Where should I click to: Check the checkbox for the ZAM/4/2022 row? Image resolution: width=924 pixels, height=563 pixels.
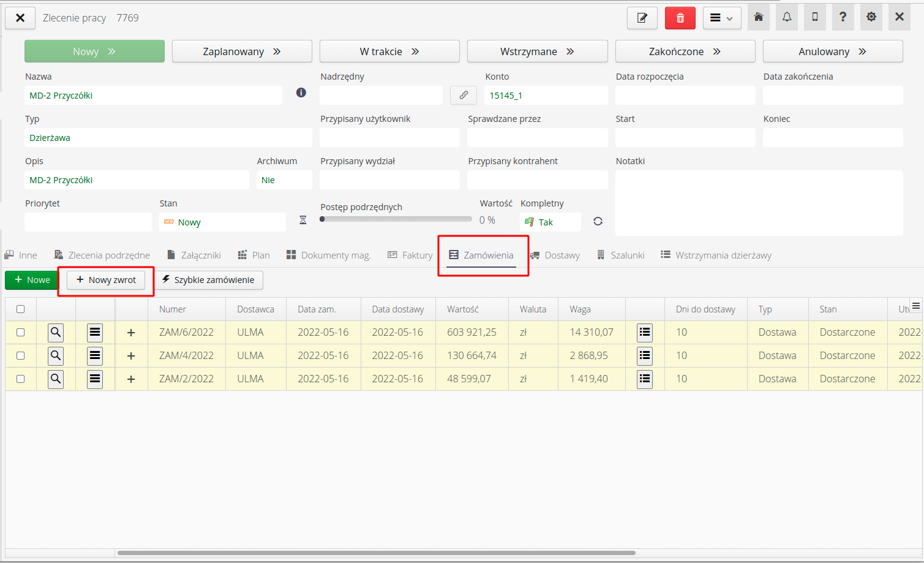click(21, 355)
